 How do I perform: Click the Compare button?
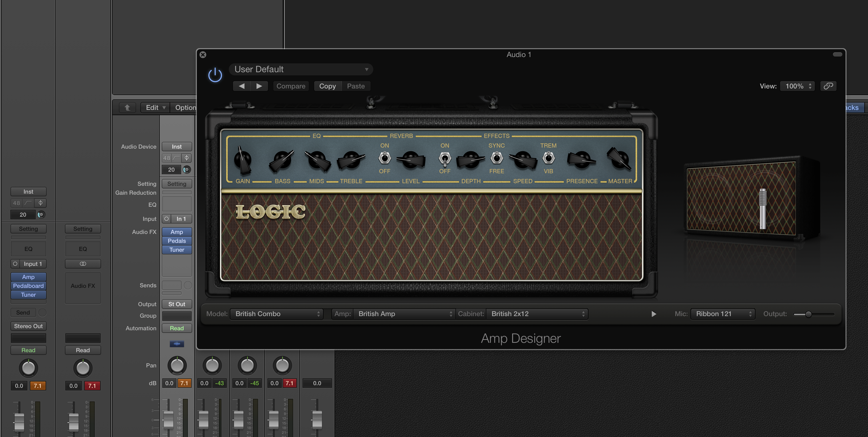point(291,86)
